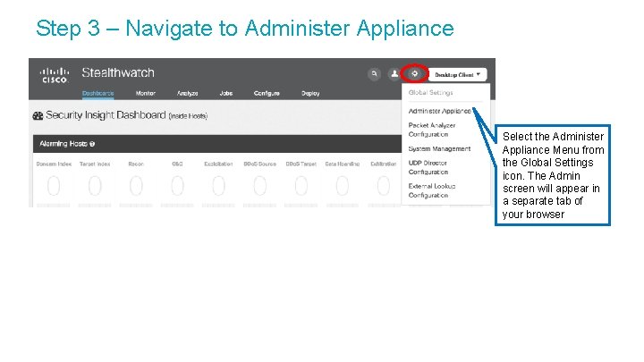Open the Analyze menu

(x=187, y=93)
